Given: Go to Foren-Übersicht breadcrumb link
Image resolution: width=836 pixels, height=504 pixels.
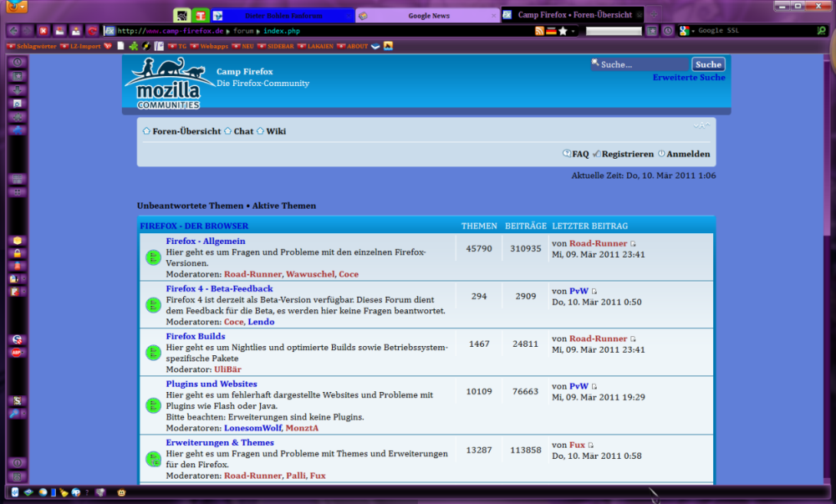Looking at the screenshot, I should click(x=186, y=131).
